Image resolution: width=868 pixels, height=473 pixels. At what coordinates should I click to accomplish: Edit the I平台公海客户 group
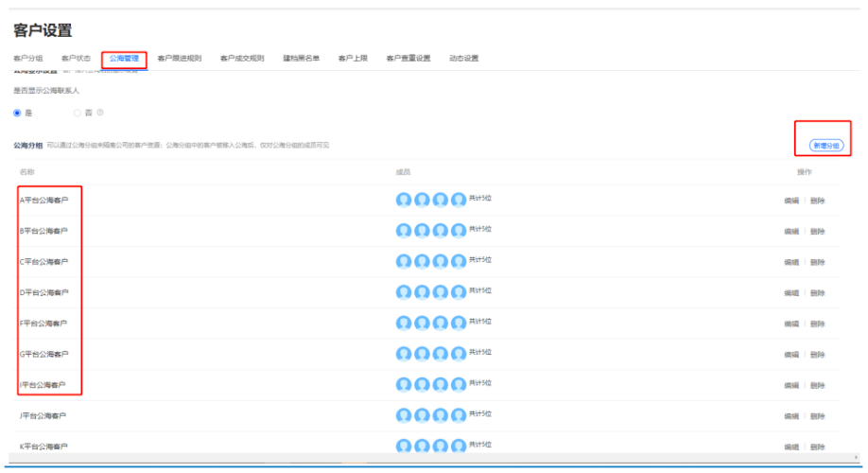791,385
